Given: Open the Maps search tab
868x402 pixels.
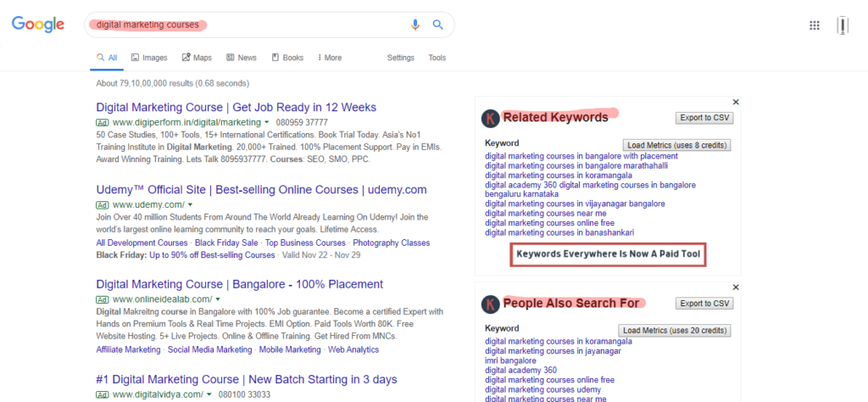Looking at the screenshot, I should coord(197,58).
